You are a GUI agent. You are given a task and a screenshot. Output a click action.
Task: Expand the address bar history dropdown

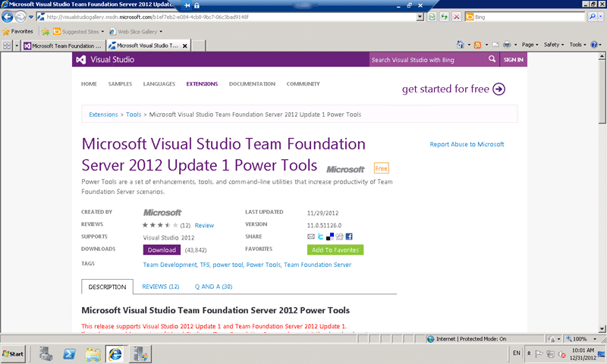point(420,17)
